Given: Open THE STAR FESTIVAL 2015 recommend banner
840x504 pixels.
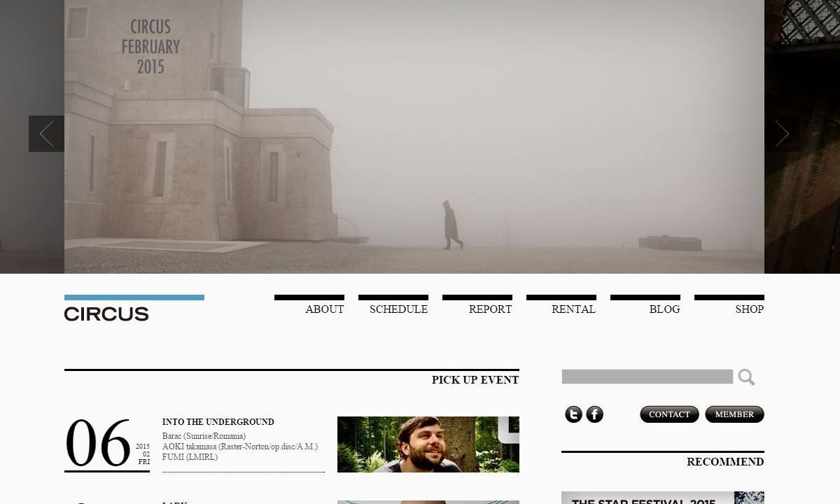Looking at the screenshot, I should coord(661,498).
